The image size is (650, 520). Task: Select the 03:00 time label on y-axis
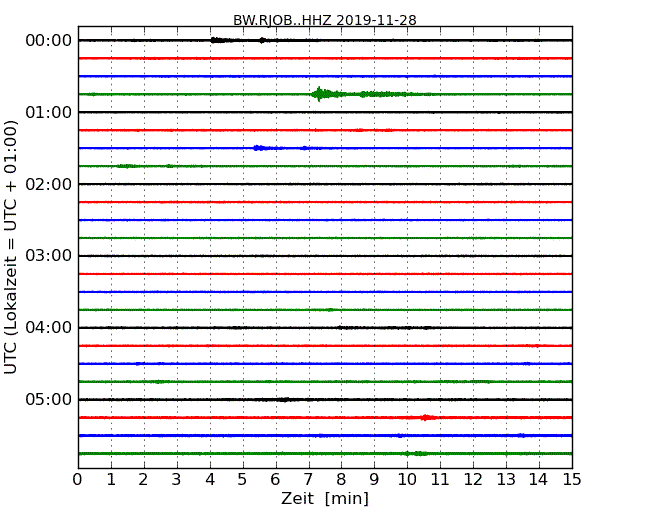pos(49,256)
